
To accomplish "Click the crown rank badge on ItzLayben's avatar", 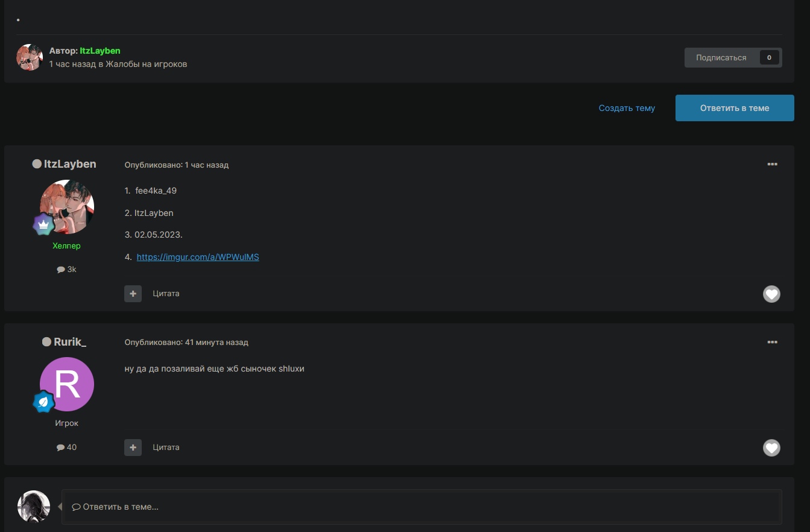I will tap(44, 224).
